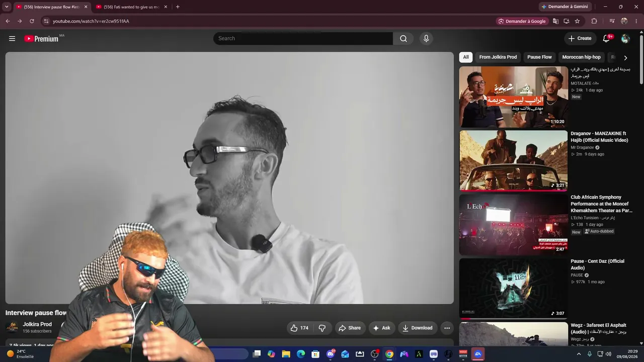Close the Interview pause flow tab
This screenshot has width=644, height=362.
point(86,7)
